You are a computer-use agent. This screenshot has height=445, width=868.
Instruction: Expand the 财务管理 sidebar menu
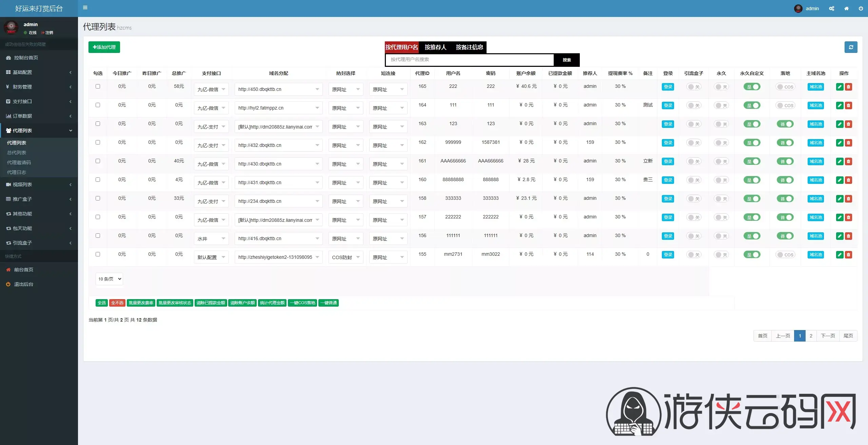[39, 87]
